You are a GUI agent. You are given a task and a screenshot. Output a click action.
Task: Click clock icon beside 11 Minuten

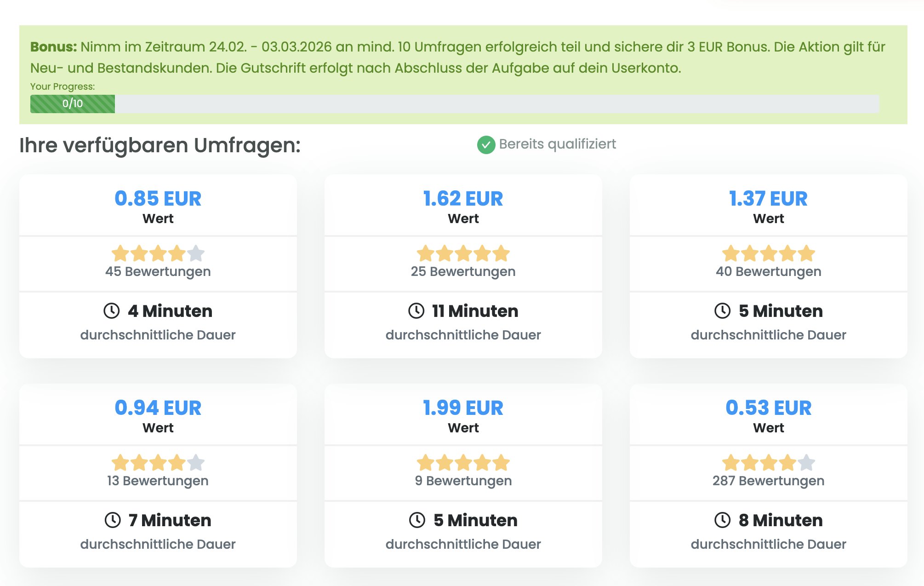coord(416,311)
